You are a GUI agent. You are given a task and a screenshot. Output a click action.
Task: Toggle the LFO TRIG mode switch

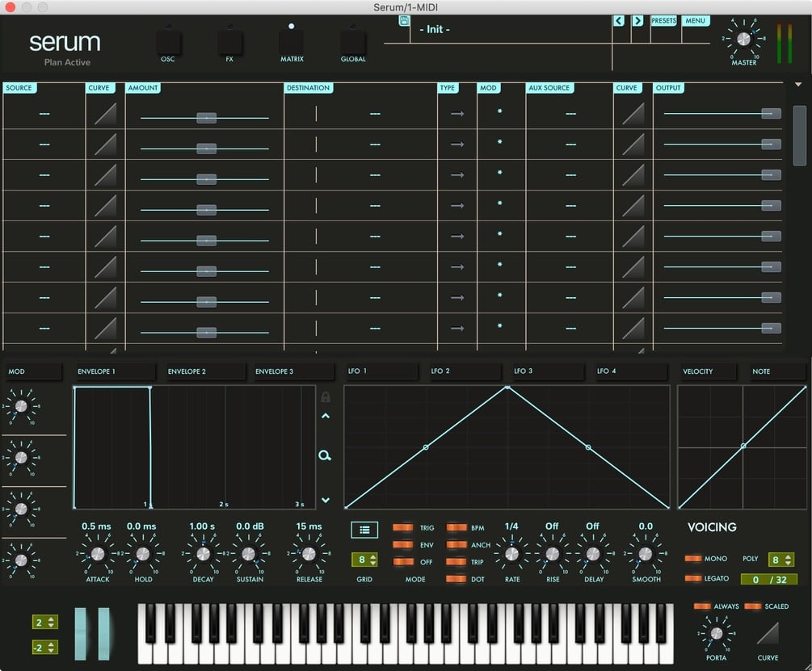click(403, 528)
